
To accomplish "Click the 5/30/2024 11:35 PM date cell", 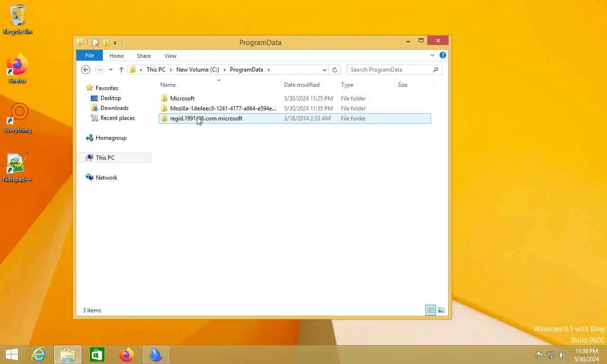I will (308, 109).
